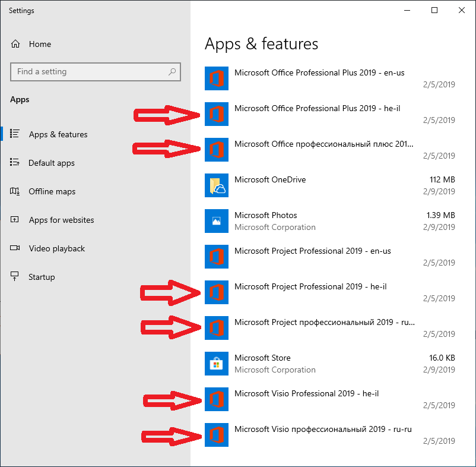This screenshot has width=476, height=467.
Task: Select the Microsoft Project профессиональный 2019 entry
Action: coord(325,322)
